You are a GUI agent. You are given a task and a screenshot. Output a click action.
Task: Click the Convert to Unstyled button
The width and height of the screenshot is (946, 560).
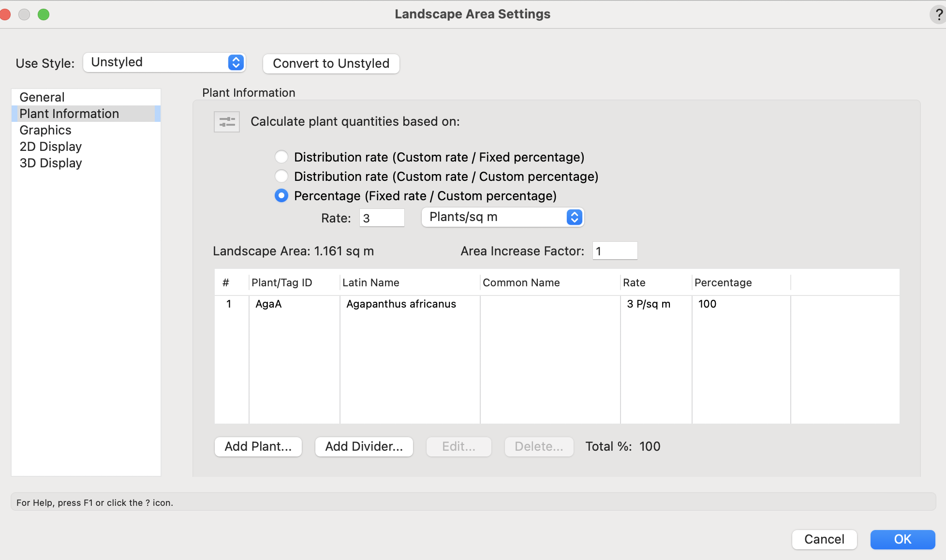click(331, 63)
